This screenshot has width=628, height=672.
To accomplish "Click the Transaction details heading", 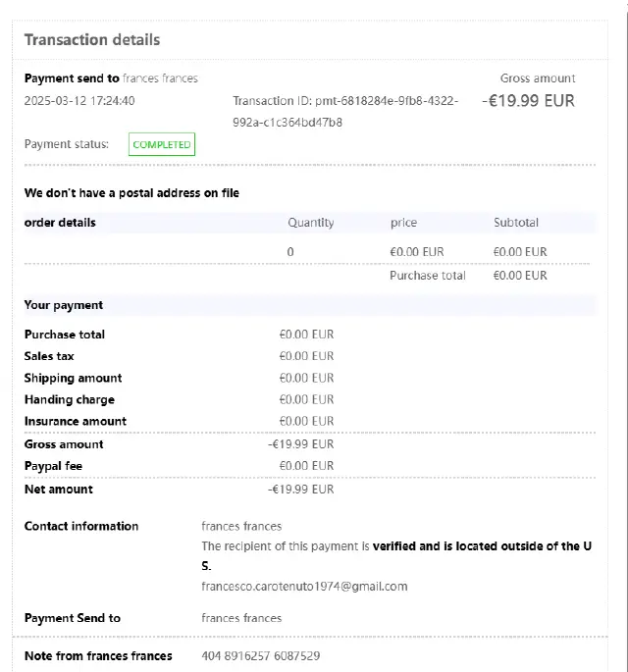I will pos(92,40).
